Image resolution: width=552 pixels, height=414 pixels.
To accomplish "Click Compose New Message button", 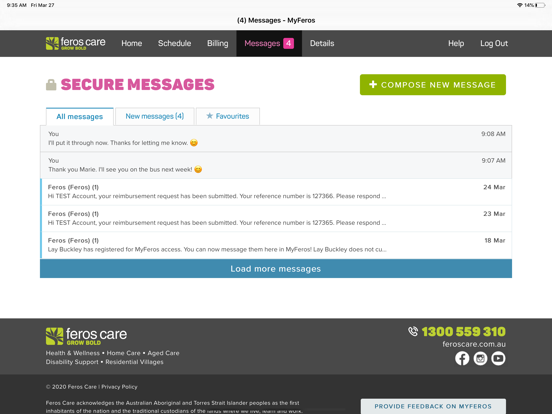I will pyautogui.click(x=433, y=84).
